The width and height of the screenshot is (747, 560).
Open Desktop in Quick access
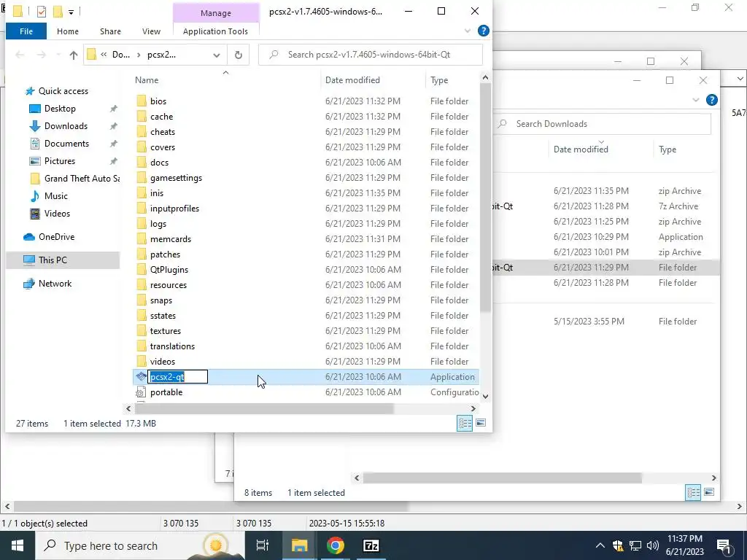pyautogui.click(x=60, y=109)
